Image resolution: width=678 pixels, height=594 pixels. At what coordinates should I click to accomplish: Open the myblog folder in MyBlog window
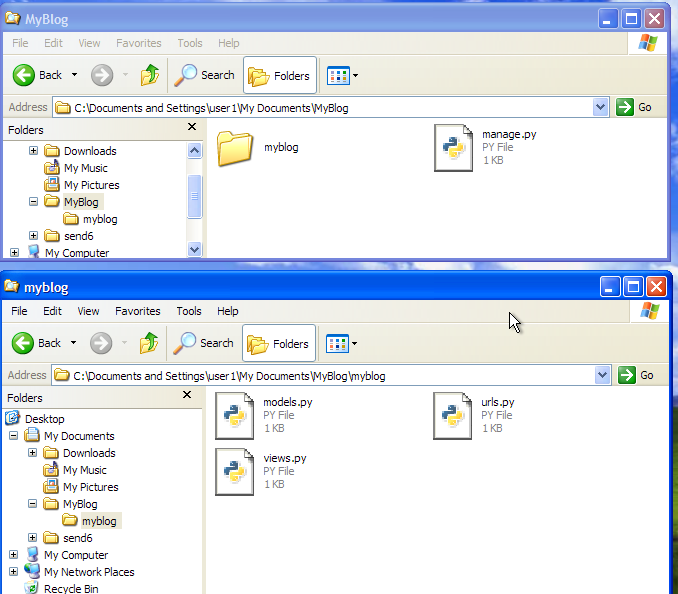click(235, 148)
